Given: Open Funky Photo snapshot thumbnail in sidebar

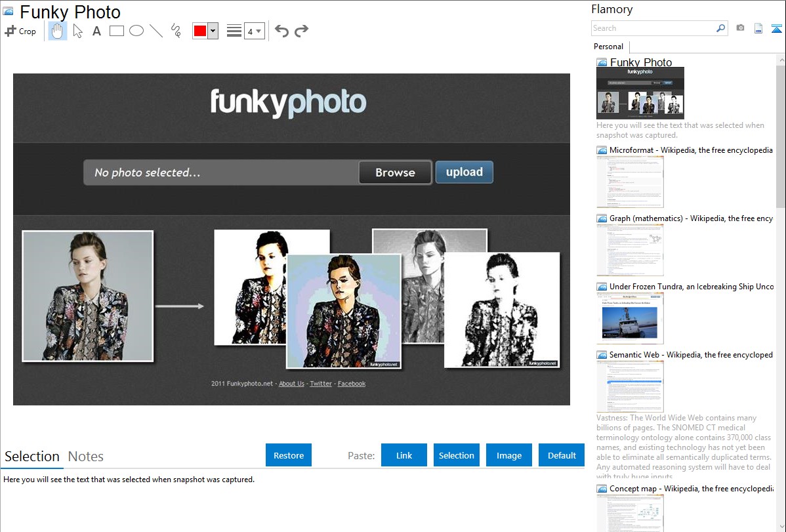Looking at the screenshot, I should tap(640, 93).
